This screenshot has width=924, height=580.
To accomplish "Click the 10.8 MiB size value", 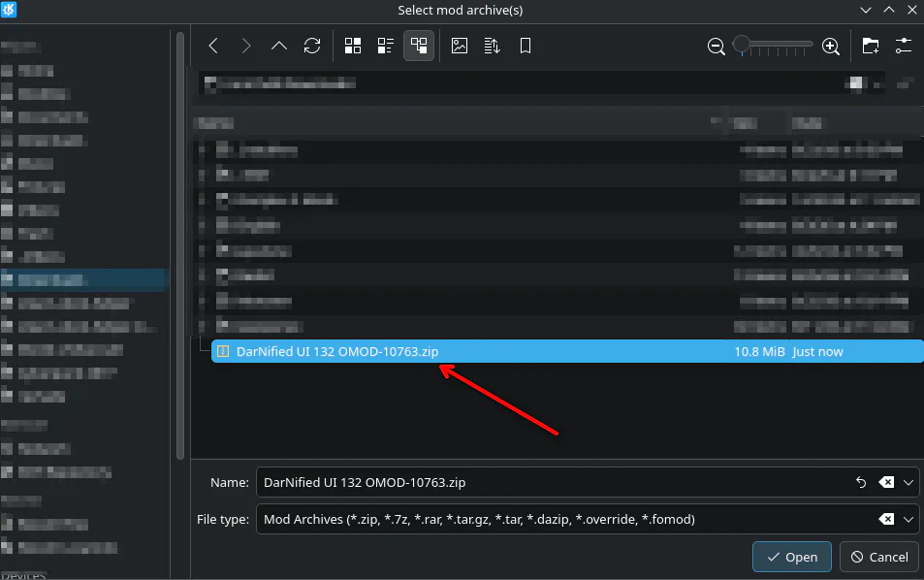I will tap(759, 352).
